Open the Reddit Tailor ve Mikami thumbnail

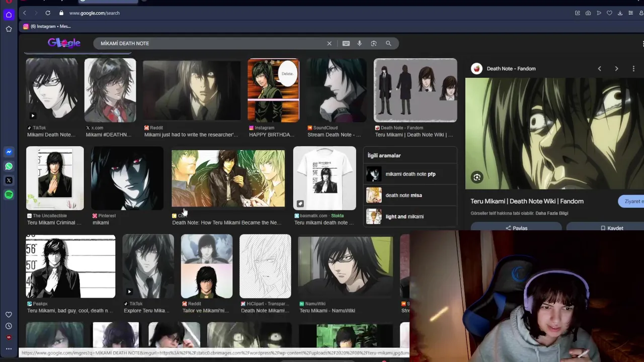207,266
